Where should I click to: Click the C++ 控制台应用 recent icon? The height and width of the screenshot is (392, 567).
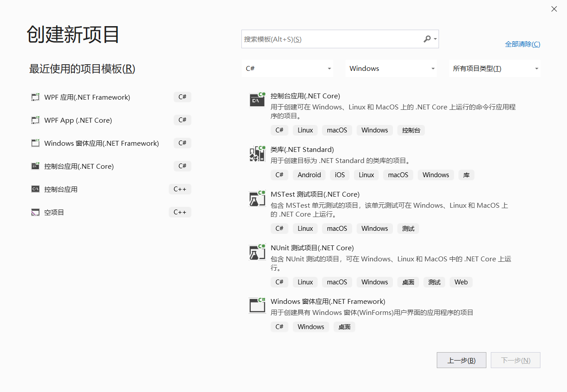(35, 189)
